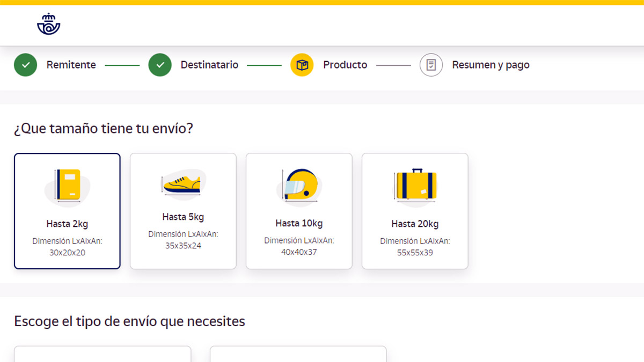Viewport: 644px width, 362px height.
Task: Choose the Hasta 2kg size option
Action: click(x=67, y=224)
